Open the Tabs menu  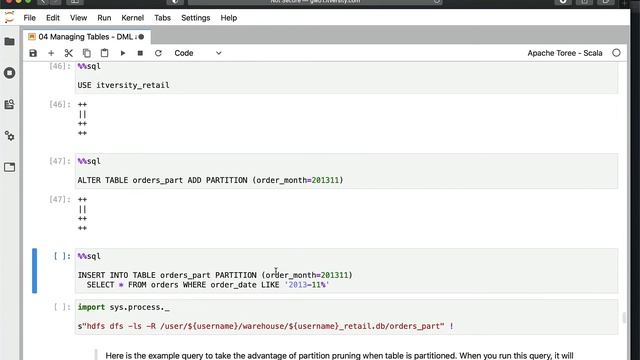pos(162,18)
